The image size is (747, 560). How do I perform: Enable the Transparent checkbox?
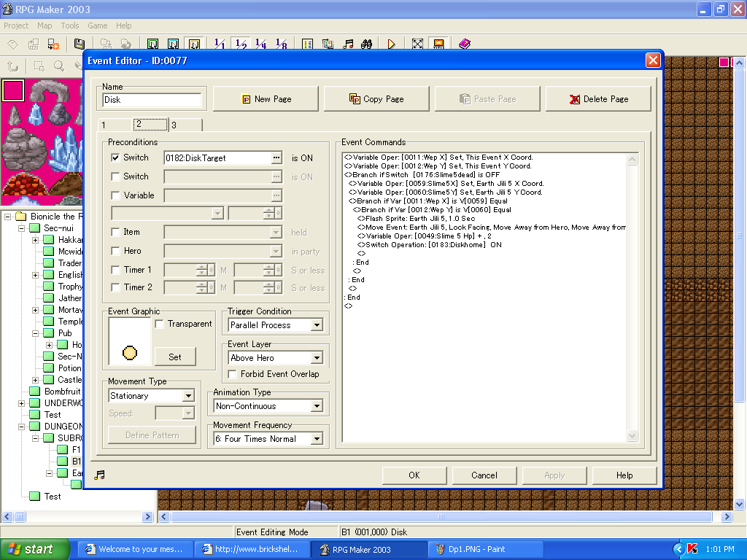tap(160, 324)
